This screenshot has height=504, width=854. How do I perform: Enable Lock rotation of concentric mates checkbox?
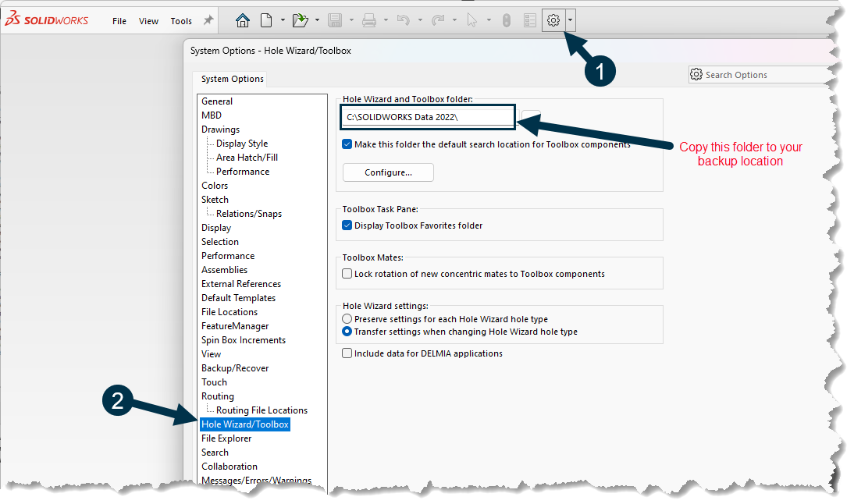pyautogui.click(x=347, y=274)
